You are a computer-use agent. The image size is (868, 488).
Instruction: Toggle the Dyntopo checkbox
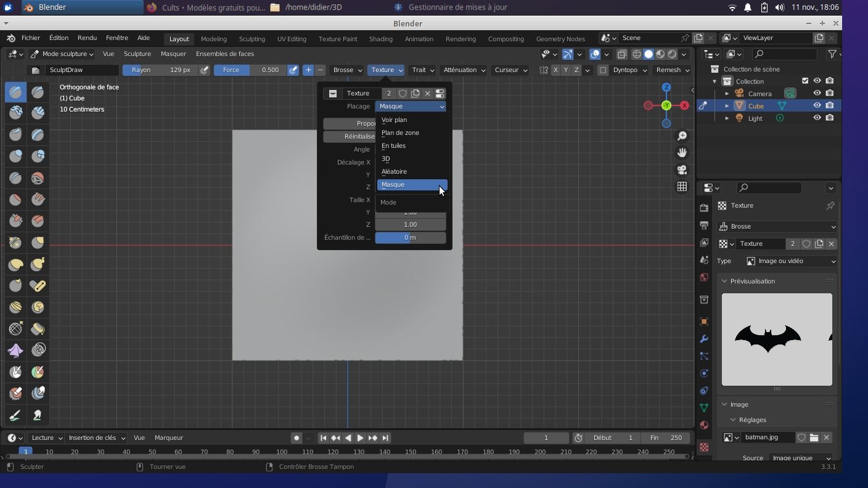(603, 70)
